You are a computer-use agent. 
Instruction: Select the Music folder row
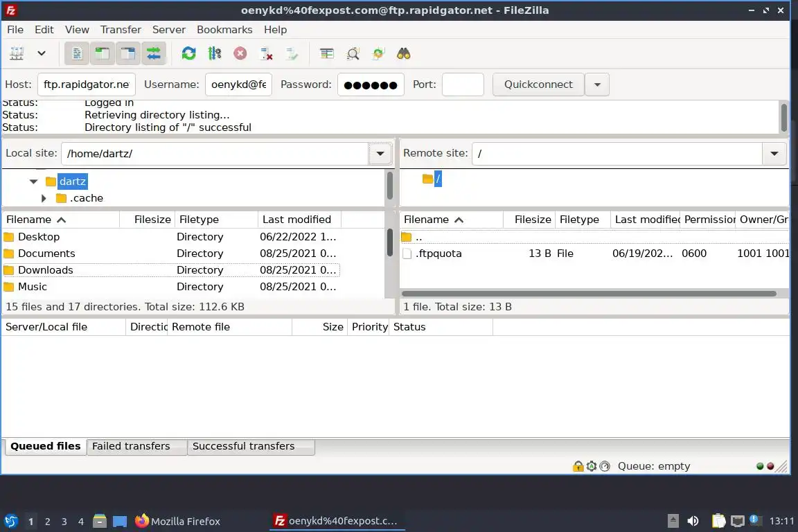click(x=170, y=287)
